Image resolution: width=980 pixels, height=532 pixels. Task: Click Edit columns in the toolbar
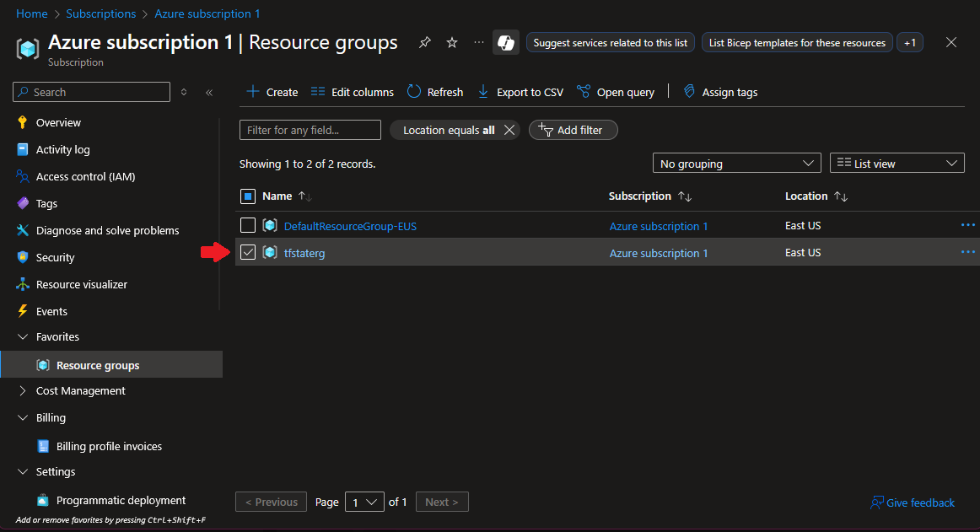pyautogui.click(x=353, y=92)
